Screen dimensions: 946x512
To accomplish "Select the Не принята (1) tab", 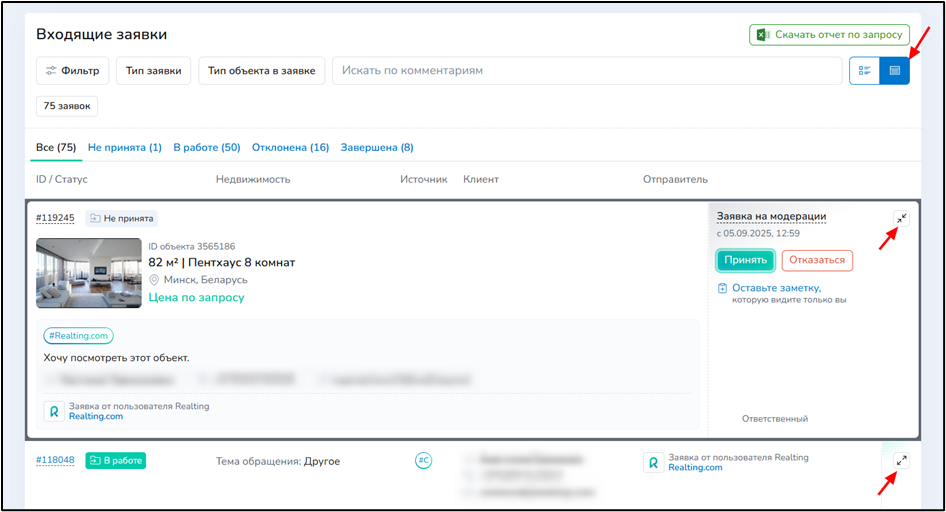I will point(125,148).
